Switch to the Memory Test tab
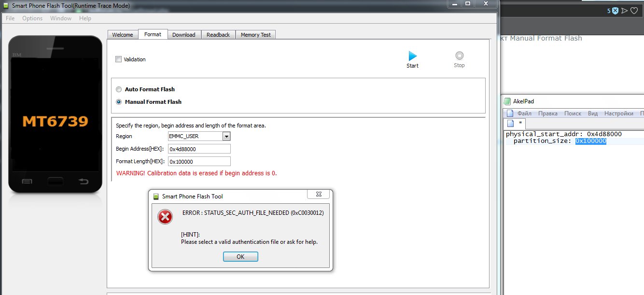Screen dimensions: 644x295 [x=256, y=35]
